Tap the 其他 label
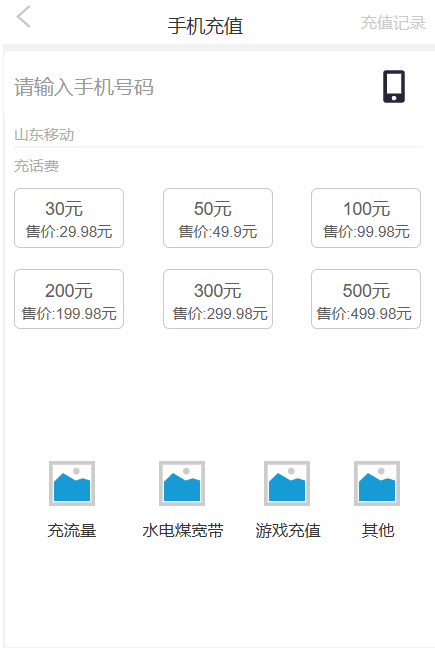The height and width of the screenshot is (655, 435). [x=378, y=531]
